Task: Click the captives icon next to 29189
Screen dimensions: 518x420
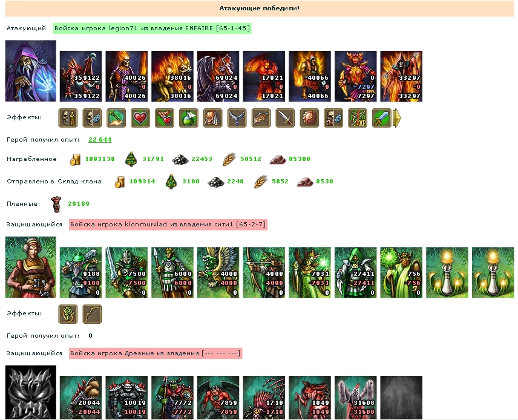Action: click(x=56, y=204)
